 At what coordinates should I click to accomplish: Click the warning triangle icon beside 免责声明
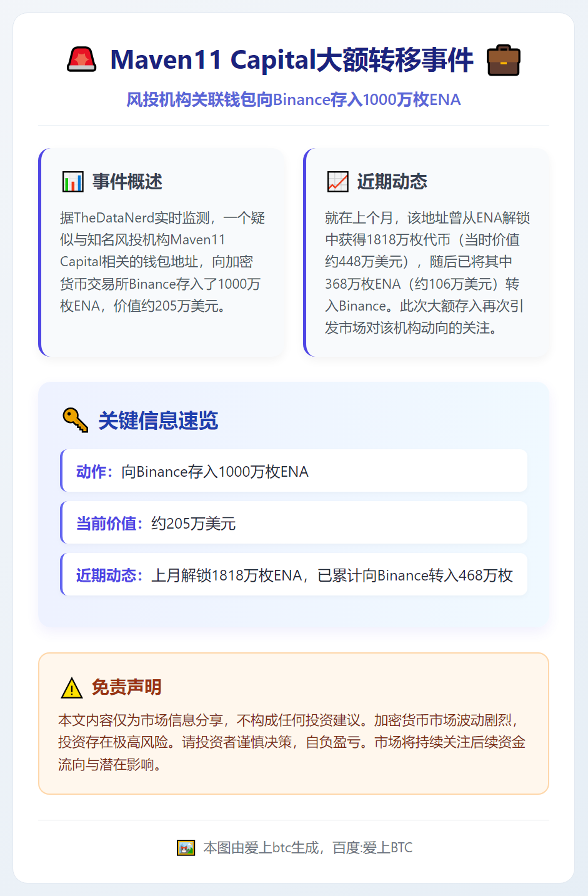click(72, 688)
